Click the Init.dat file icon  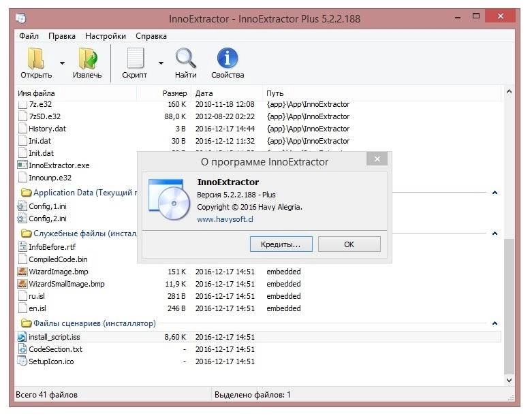pyautogui.click(x=22, y=153)
